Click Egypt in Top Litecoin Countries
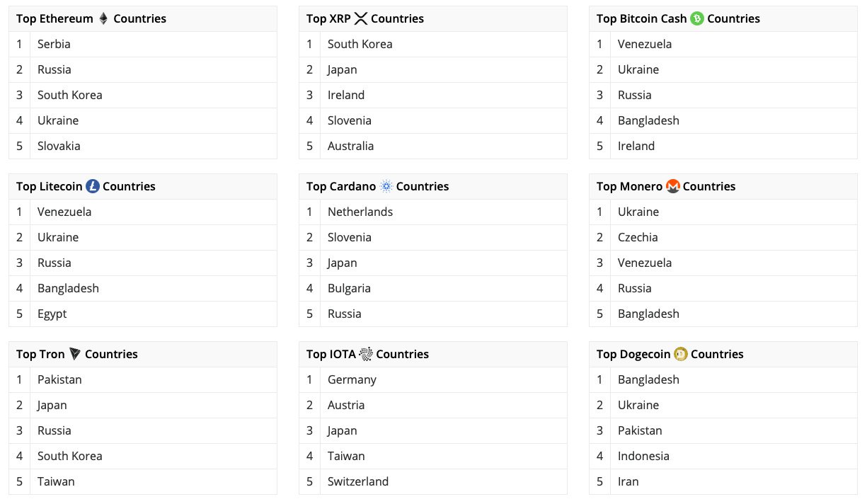Viewport: 867px width, 504px height. pyautogui.click(x=52, y=314)
